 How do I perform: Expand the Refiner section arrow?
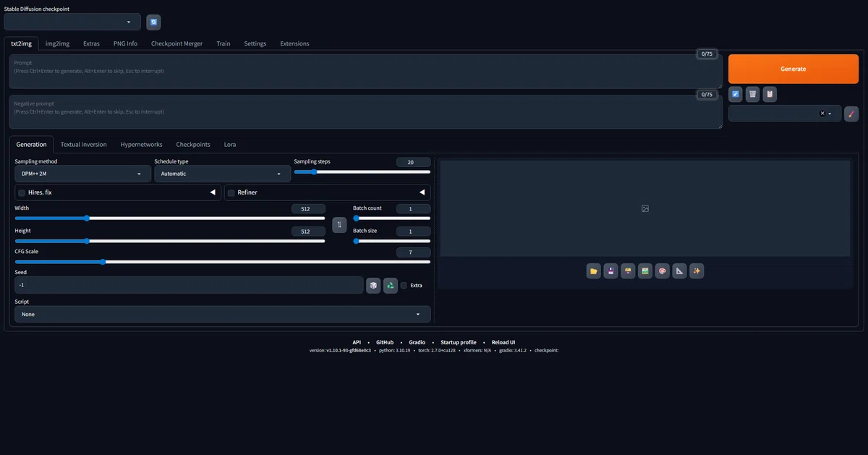[422, 192]
